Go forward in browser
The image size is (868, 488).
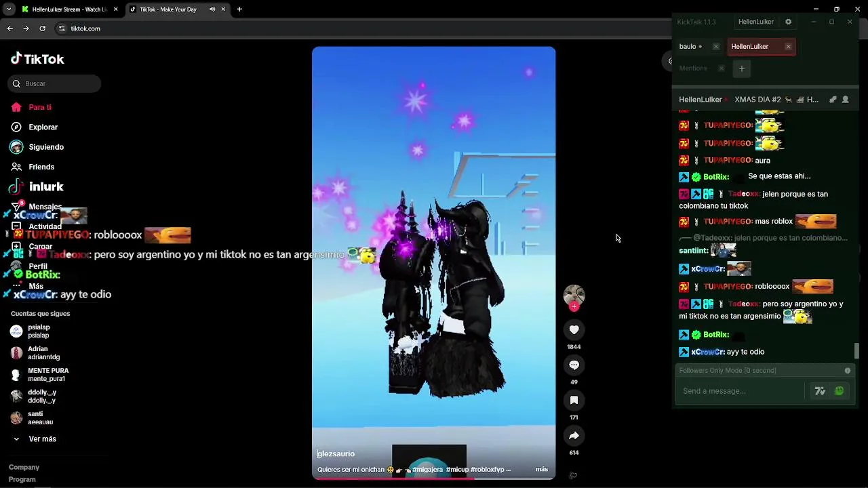point(26,28)
